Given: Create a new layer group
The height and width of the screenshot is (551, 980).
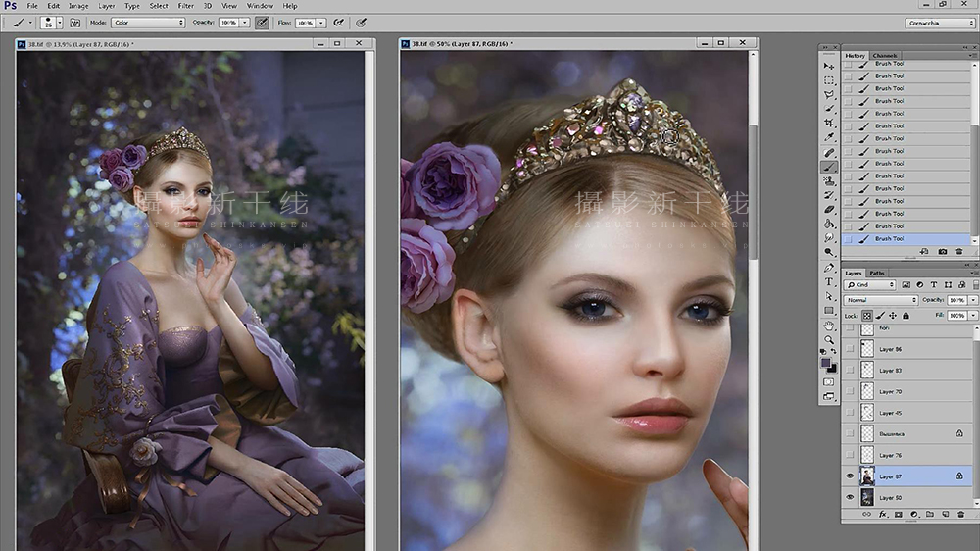Looking at the screenshot, I should click(930, 514).
